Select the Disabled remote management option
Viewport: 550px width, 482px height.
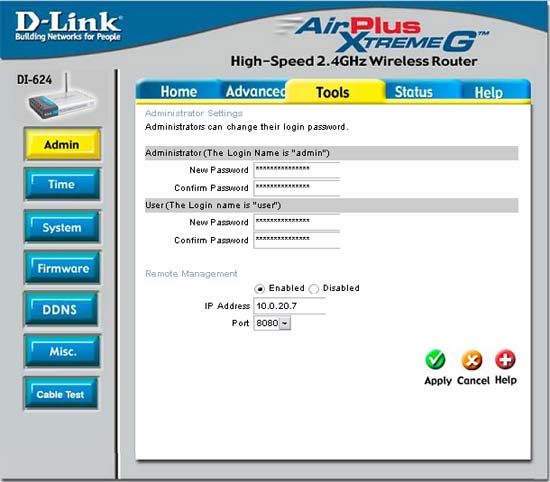[x=313, y=289]
